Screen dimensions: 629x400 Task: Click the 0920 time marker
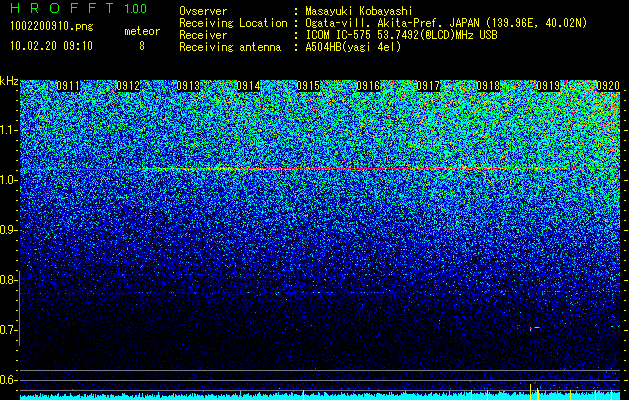click(x=608, y=86)
